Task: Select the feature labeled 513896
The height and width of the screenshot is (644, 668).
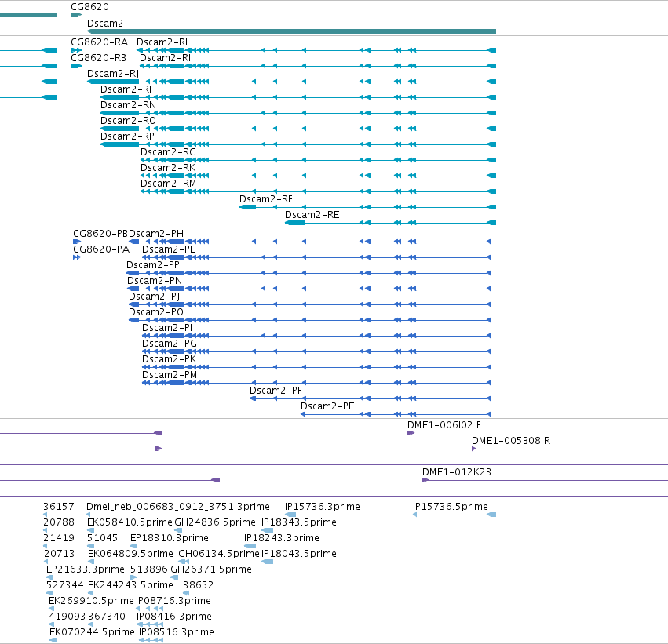Action: (x=149, y=569)
